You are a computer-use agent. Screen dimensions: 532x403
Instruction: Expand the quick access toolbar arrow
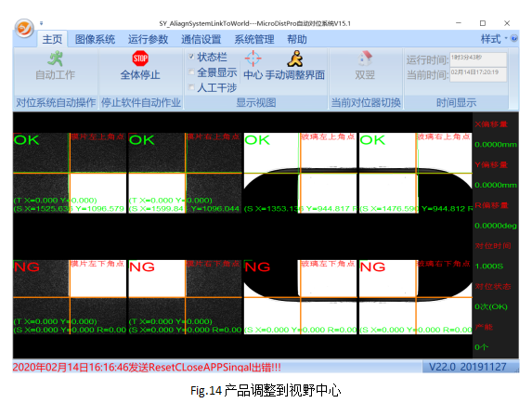pos(42,23)
